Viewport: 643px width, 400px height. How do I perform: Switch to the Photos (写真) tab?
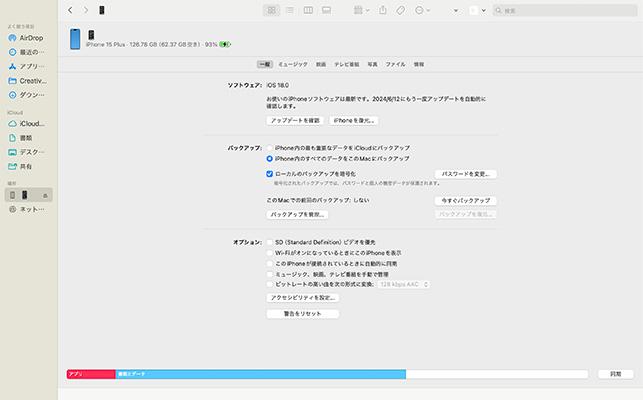372,64
